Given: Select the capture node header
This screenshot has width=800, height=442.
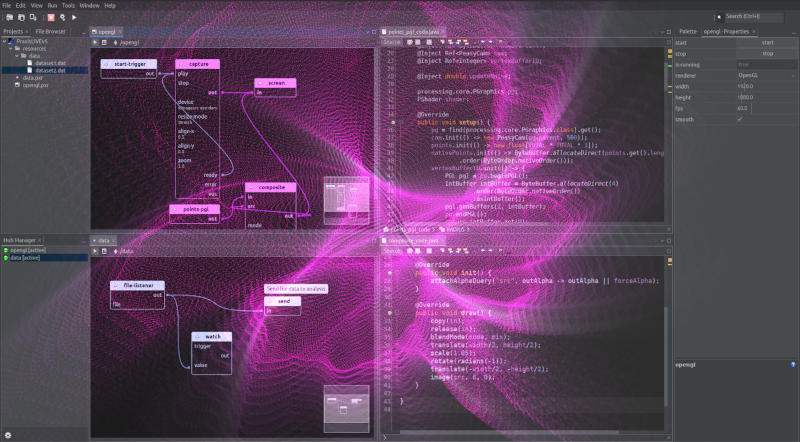Looking at the screenshot, I should [x=197, y=64].
